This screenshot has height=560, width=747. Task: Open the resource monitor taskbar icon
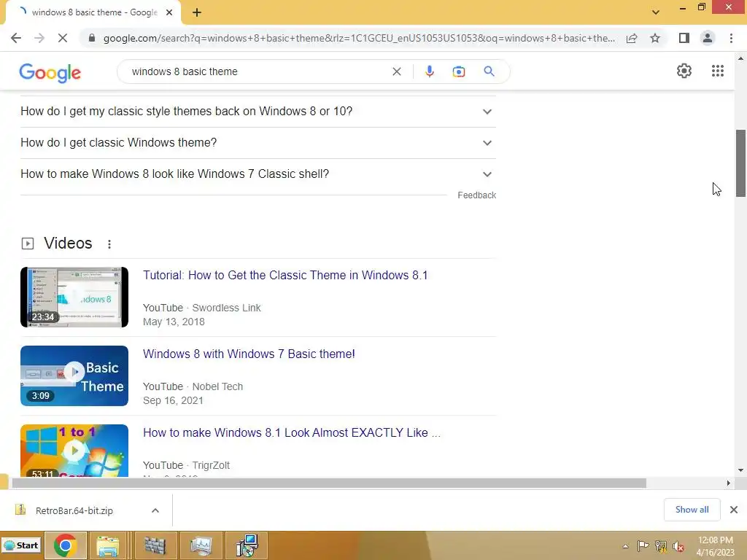pyautogui.click(x=201, y=545)
